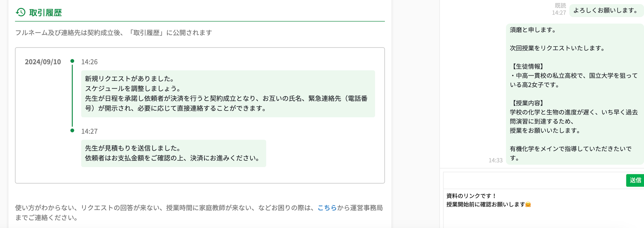Click the smiling emoji in the draft message

coord(528,204)
